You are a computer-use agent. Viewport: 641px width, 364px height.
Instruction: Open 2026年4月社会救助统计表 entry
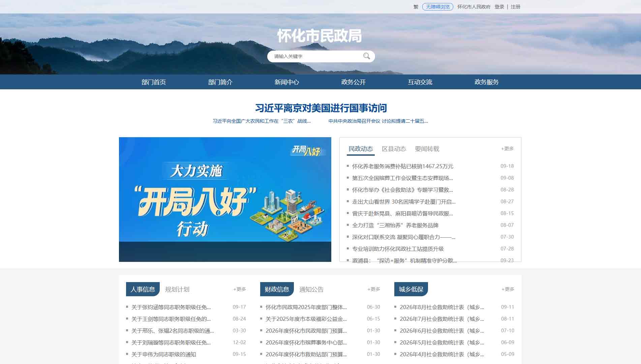442,354
